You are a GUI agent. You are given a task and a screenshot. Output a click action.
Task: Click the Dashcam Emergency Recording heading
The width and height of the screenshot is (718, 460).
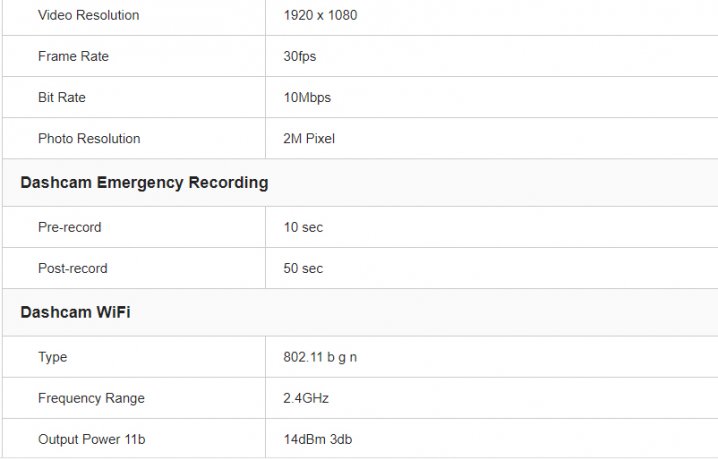click(144, 182)
